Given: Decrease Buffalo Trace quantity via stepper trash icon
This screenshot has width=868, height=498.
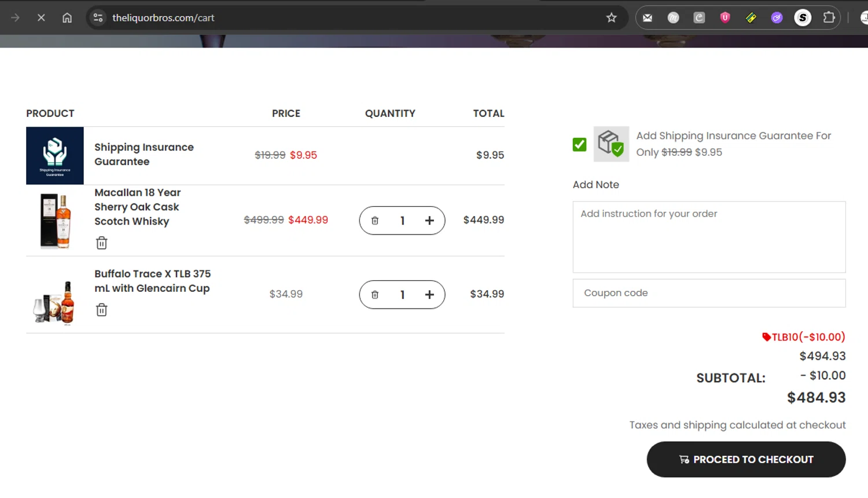Looking at the screenshot, I should tap(375, 295).
